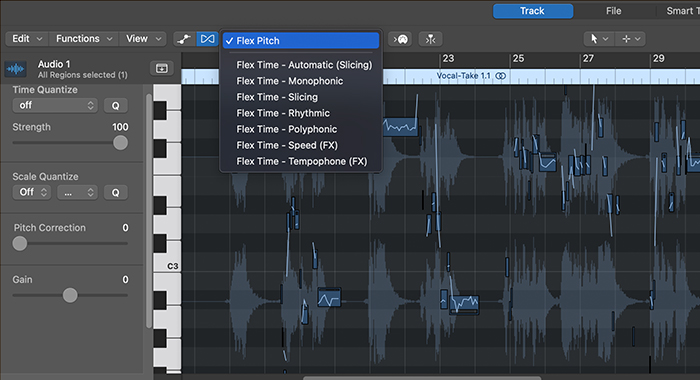Open the Time Quantize off dropdown
This screenshot has height=380, width=700.
coord(55,105)
